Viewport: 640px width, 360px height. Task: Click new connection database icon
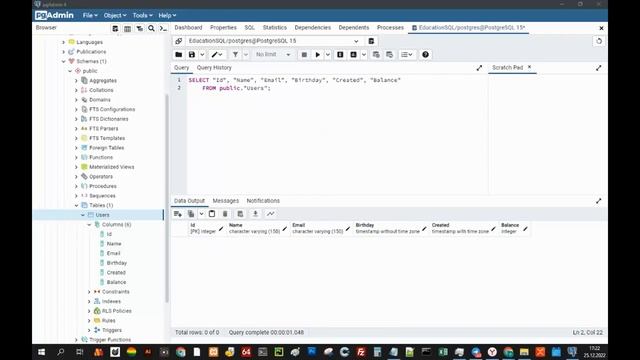(371, 41)
